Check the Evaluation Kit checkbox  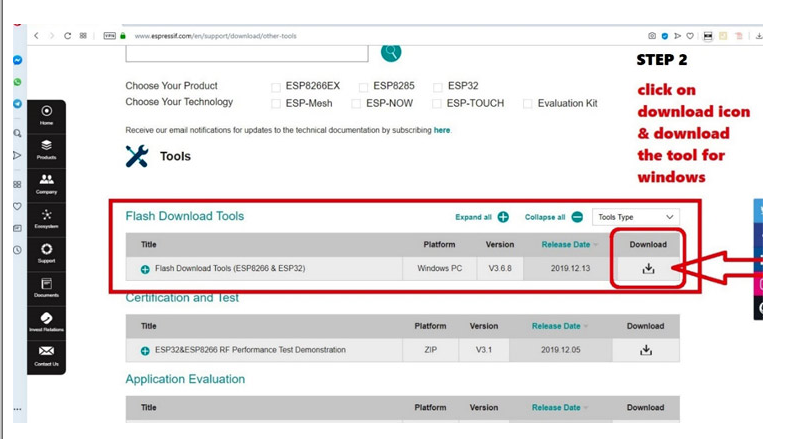[528, 104]
